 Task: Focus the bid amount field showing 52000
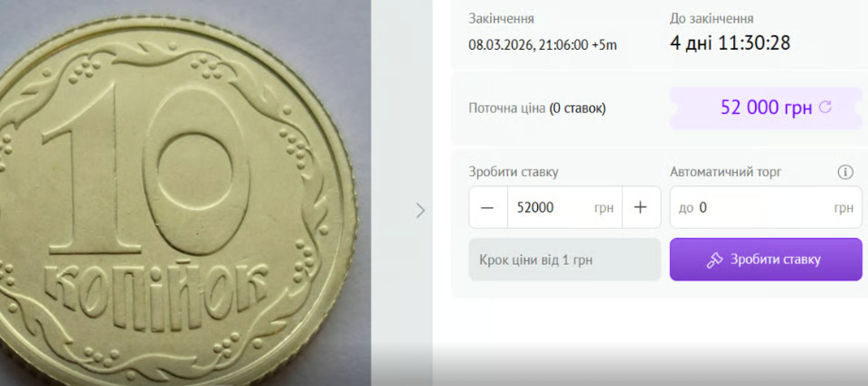click(x=564, y=208)
